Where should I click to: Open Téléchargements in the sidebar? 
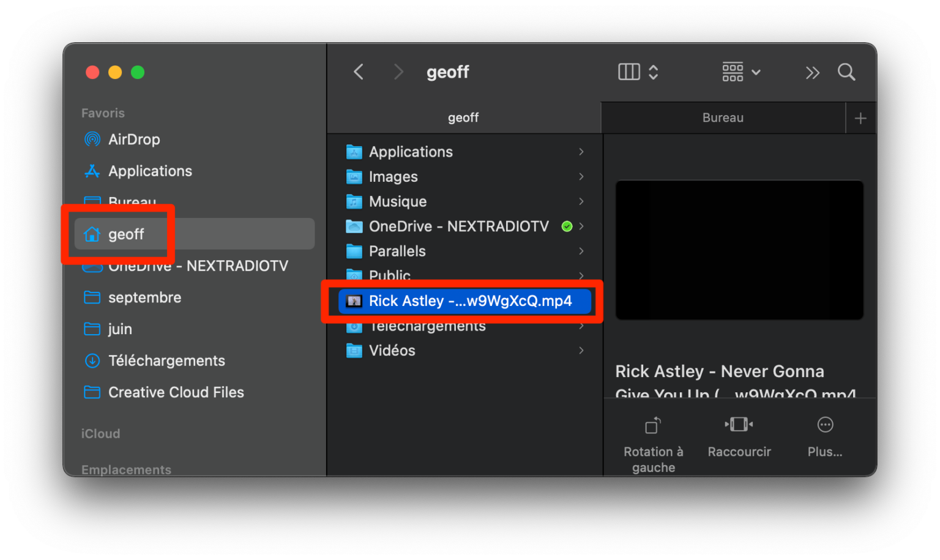(193, 361)
